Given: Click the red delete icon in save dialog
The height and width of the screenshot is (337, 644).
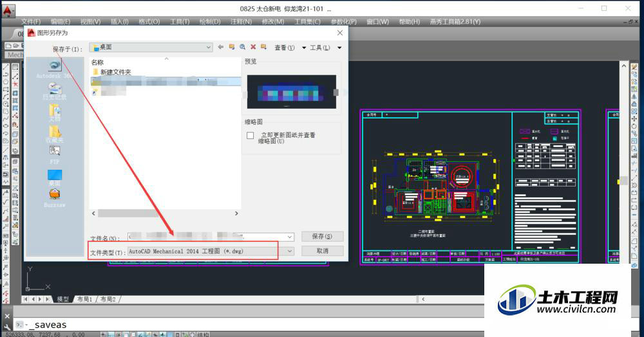Looking at the screenshot, I should 253,47.
